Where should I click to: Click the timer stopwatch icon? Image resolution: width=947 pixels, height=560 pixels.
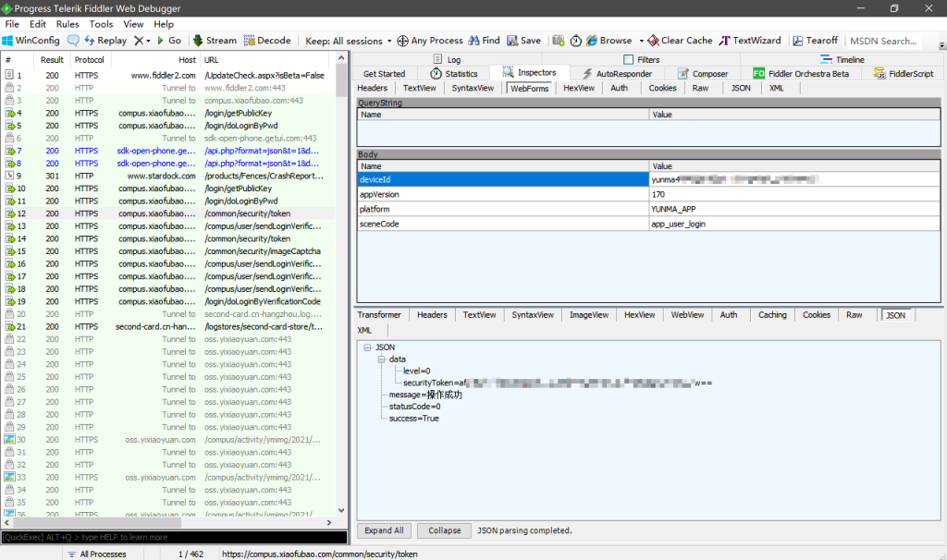tap(575, 41)
